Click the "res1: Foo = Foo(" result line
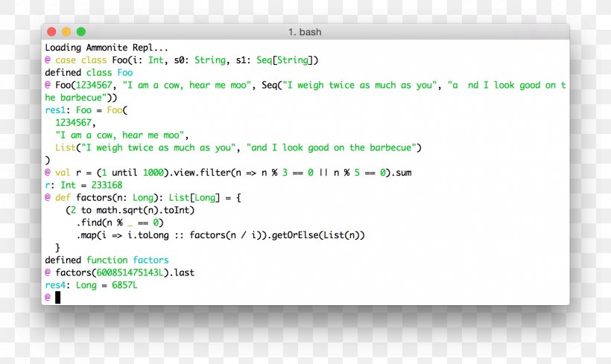The width and height of the screenshot is (611, 364). tap(86, 110)
